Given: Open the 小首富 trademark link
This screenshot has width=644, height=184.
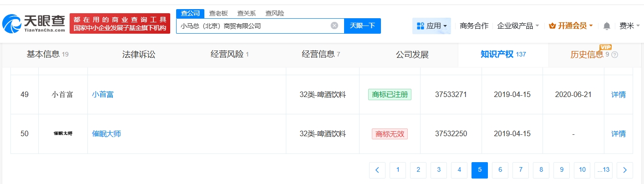Looking at the screenshot, I should [x=103, y=95].
